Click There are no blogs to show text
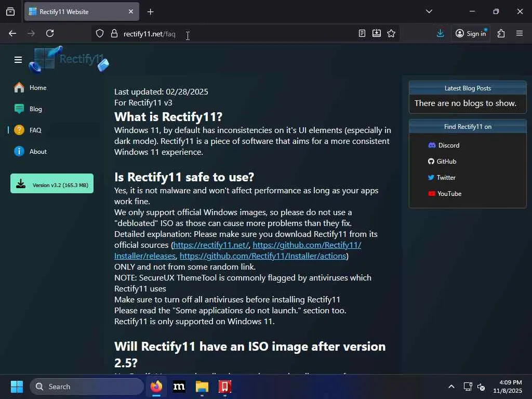Viewport: 532px width, 399px height. (465, 103)
